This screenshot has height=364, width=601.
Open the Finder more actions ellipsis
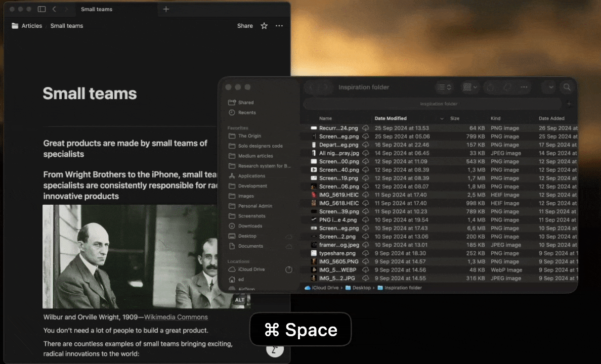[524, 87]
